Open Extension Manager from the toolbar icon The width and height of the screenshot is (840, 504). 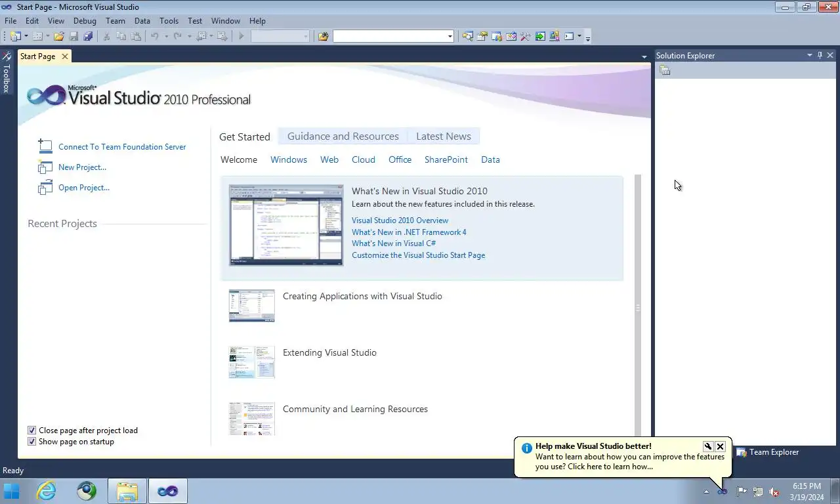click(555, 37)
